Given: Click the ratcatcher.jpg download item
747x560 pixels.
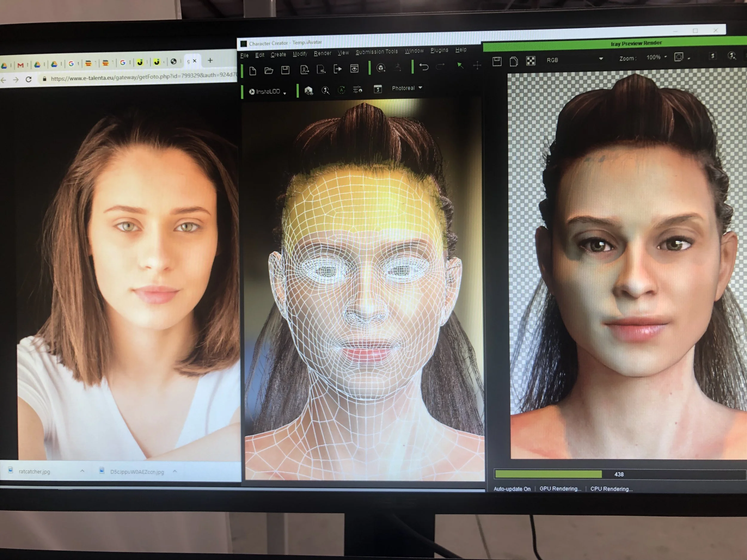Looking at the screenshot, I should pyautogui.click(x=34, y=472).
